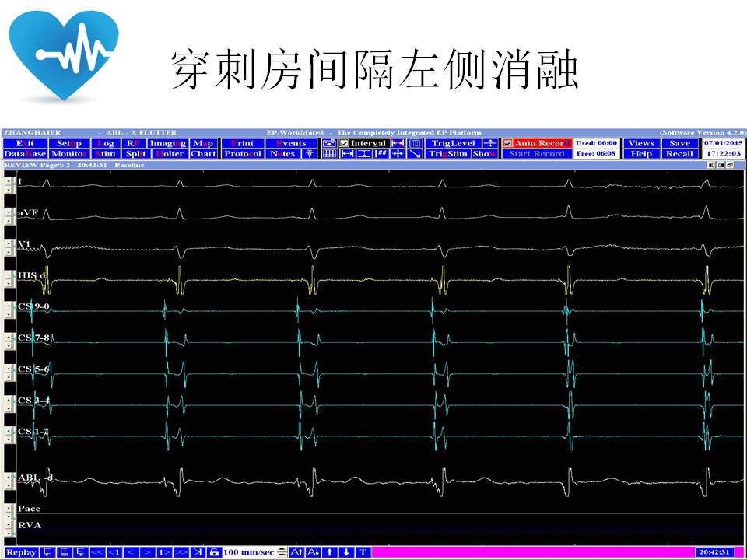
Task: Adjust the sweep speed 100 mm/sec stepper
Action: point(282,552)
